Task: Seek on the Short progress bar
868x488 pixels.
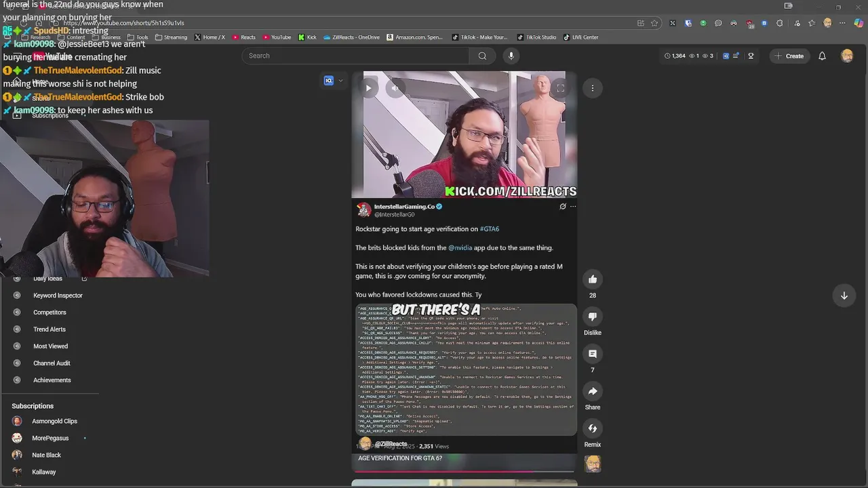Action: [x=465, y=470]
